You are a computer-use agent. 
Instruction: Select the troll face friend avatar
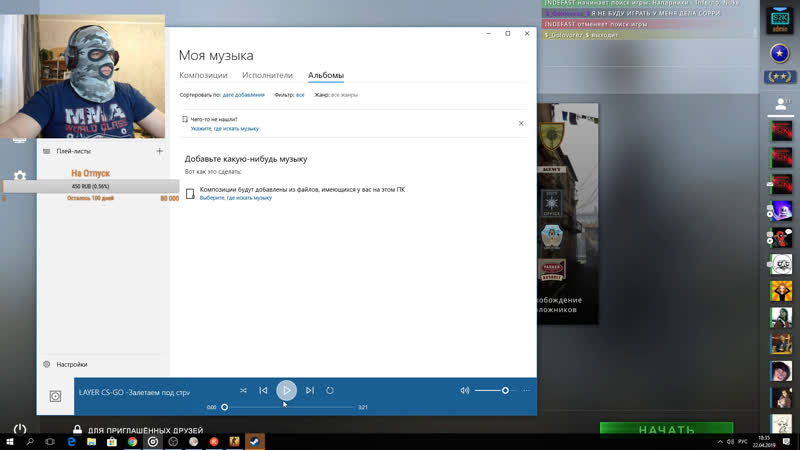[x=781, y=264]
